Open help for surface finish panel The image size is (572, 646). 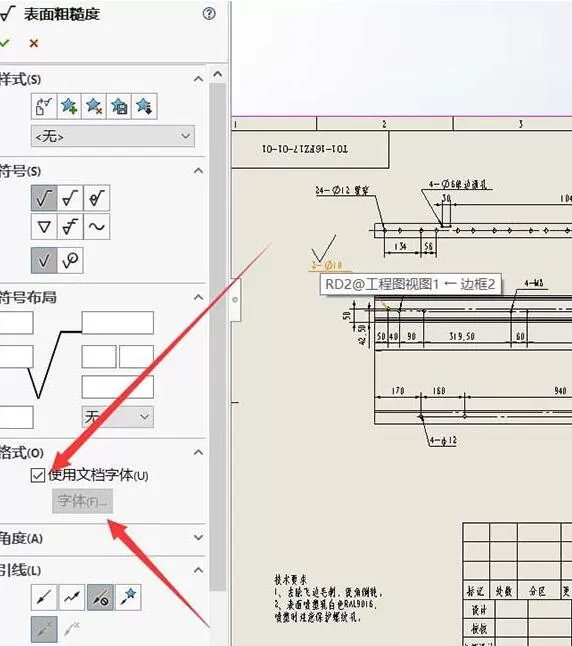[x=209, y=14]
